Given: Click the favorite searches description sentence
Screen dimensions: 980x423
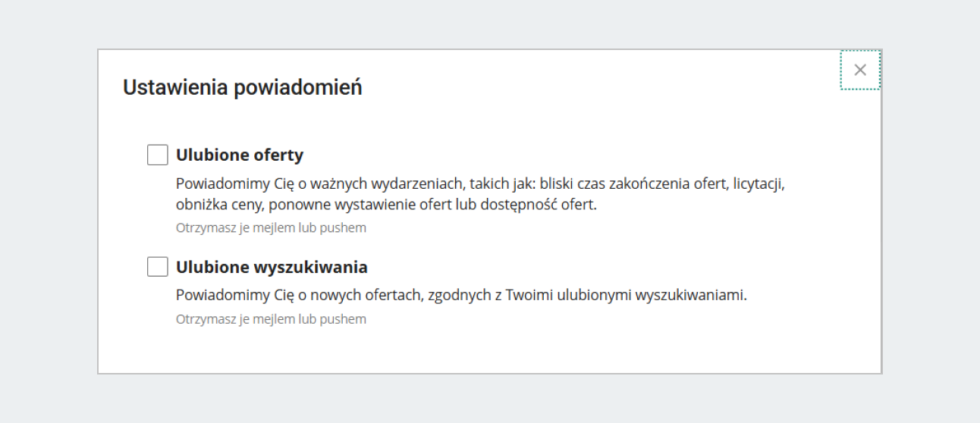Looking at the screenshot, I should click(461, 295).
